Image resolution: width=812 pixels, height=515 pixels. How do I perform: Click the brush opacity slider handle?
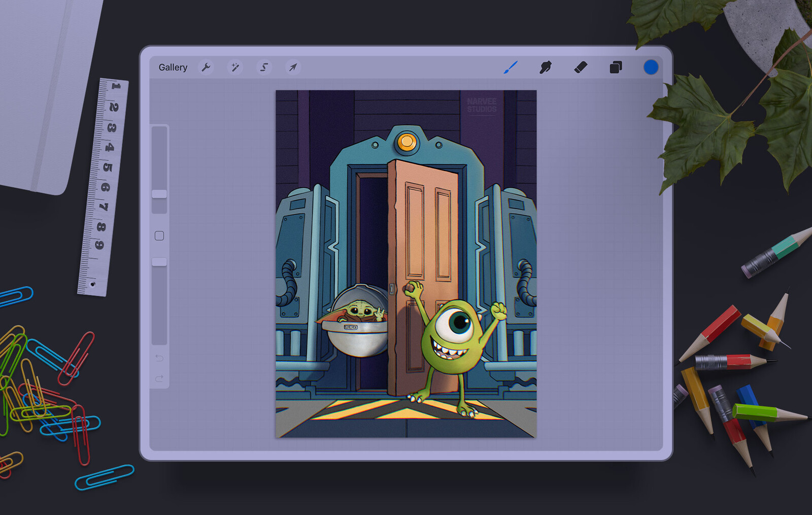[x=159, y=262]
